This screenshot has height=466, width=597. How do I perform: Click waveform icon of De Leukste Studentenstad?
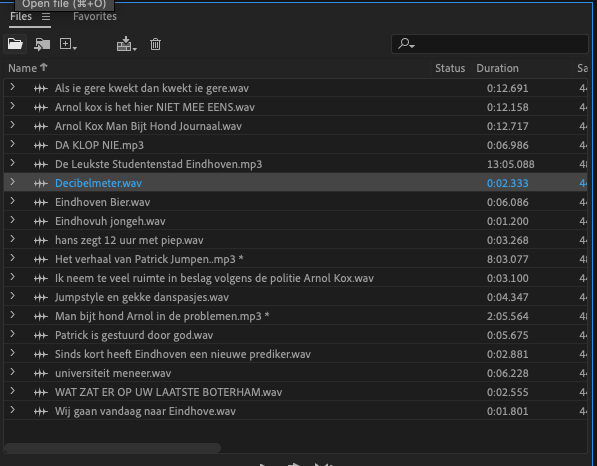(x=41, y=165)
